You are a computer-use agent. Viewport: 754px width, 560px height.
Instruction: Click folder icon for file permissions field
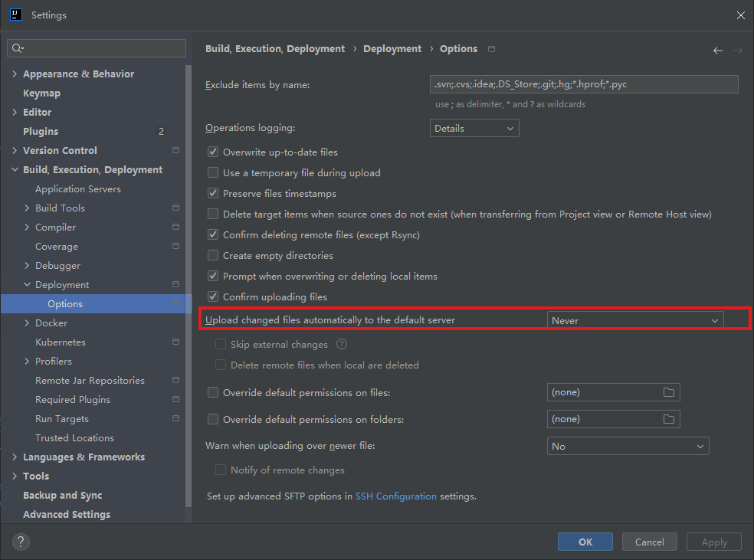tap(668, 392)
